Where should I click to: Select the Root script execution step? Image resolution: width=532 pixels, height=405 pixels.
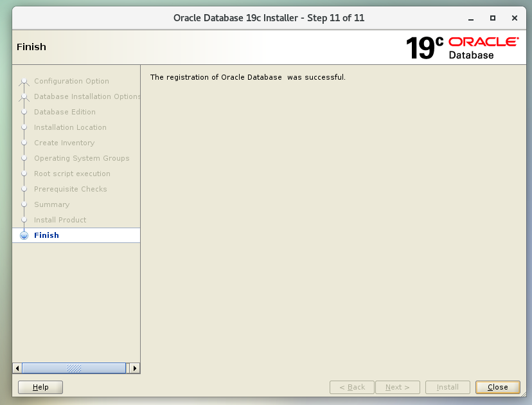pyautogui.click(x=72, y=174)
